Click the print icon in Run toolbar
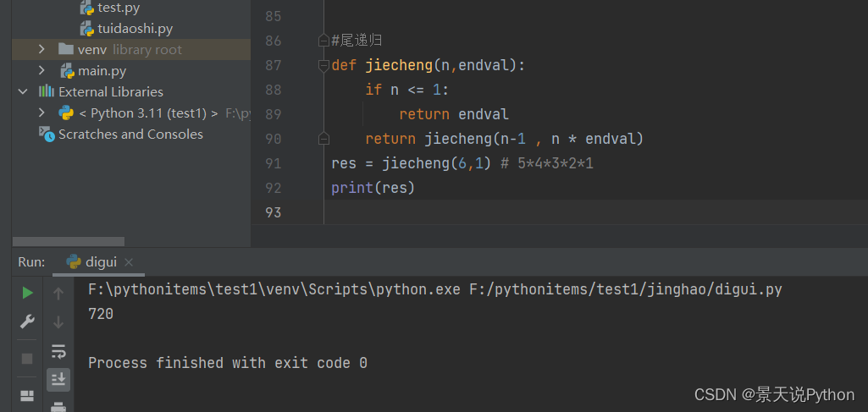Screen dimensions: 868x412 [x=58, y=407]
